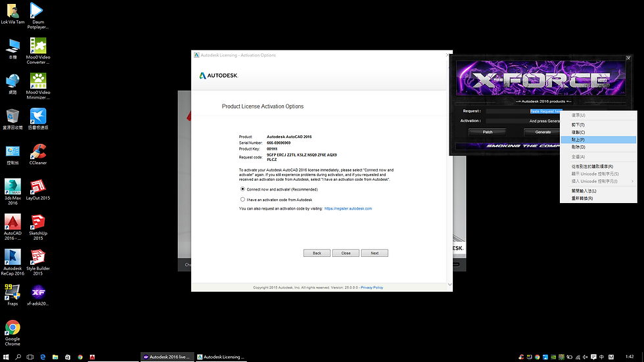The width and height of the screenshot is (644, 362).
Task: Click the taskbar clock
Action: point(630,357)
